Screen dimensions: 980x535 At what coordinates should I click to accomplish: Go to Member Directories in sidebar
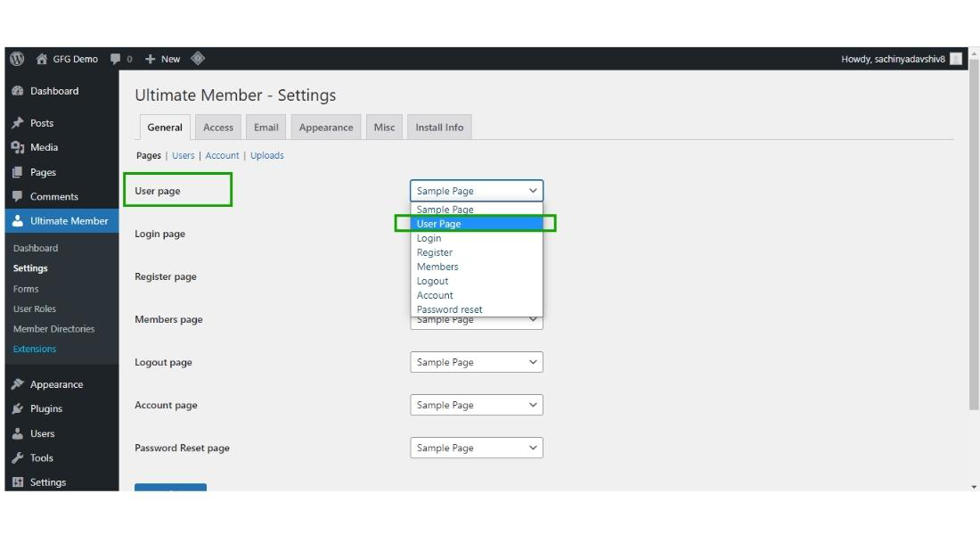(x=53, y=329)
